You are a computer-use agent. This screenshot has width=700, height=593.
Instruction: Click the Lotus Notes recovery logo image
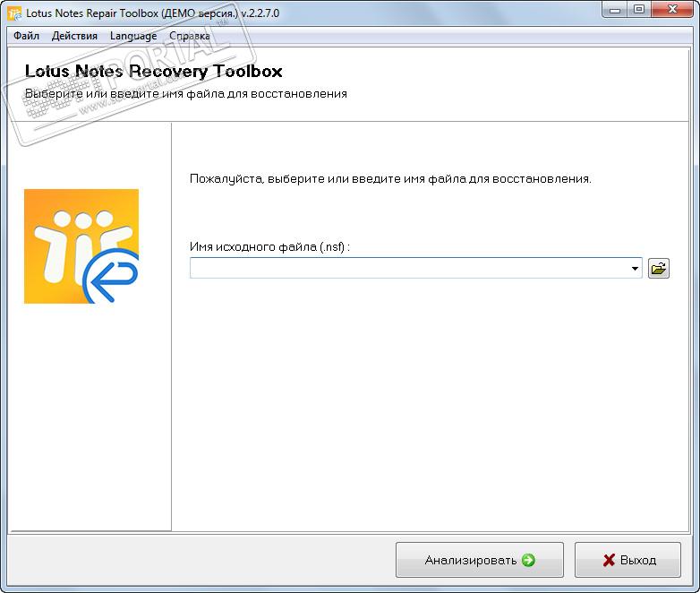81,246
